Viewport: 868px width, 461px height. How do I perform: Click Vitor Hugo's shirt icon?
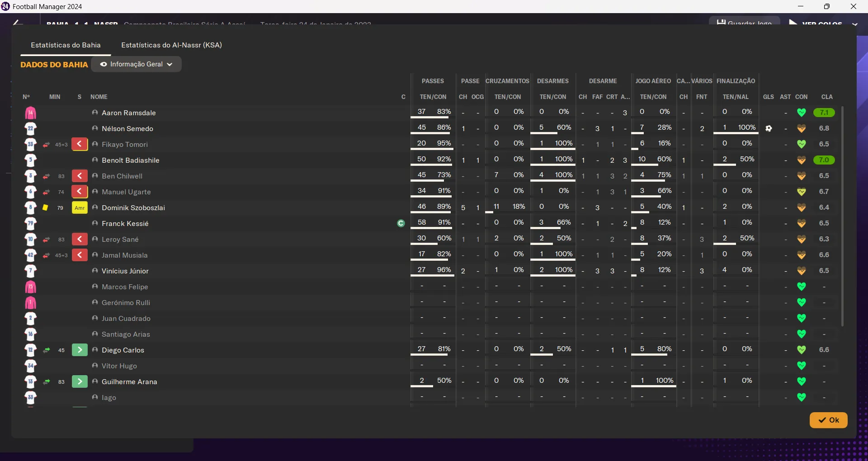click(x=31, y=366)
